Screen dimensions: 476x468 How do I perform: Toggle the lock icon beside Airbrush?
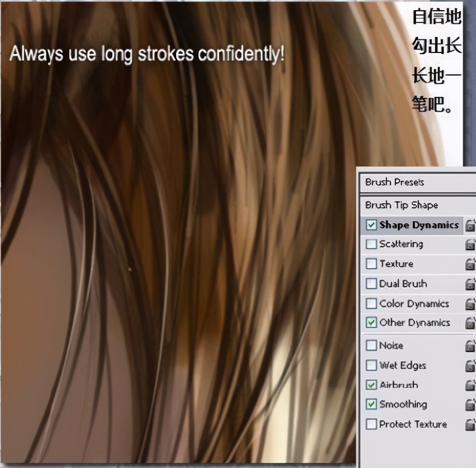(x=470, y=385)
